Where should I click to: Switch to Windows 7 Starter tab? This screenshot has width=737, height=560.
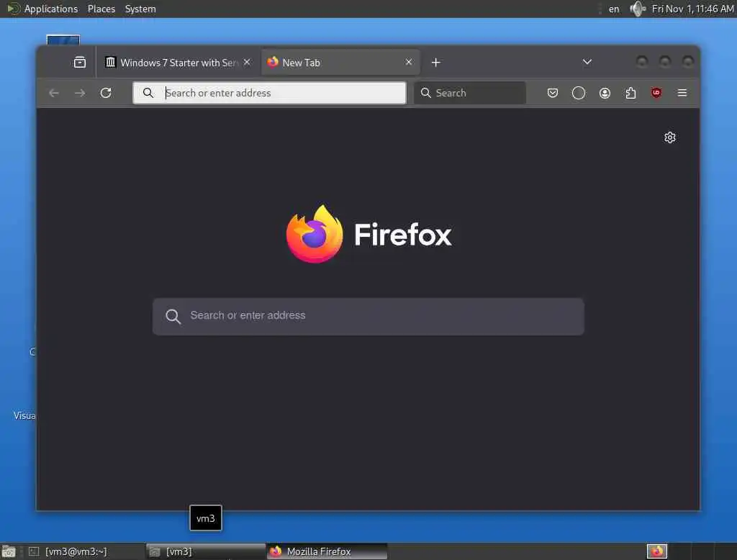click(x=178, y=63)
